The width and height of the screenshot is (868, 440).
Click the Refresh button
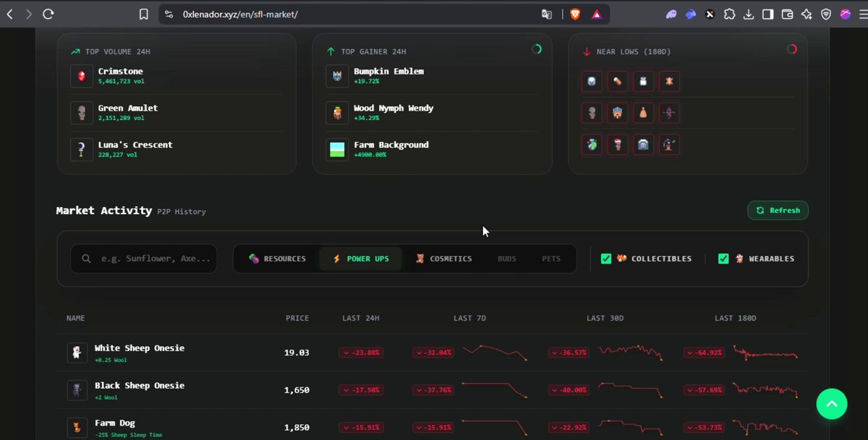pyautogui.click(x=778, y=211)
